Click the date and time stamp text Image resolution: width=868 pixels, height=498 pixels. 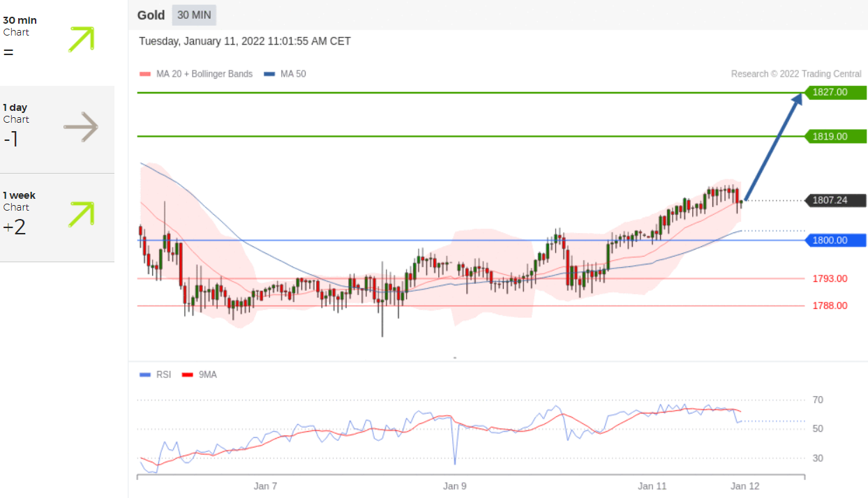point(245,41)
